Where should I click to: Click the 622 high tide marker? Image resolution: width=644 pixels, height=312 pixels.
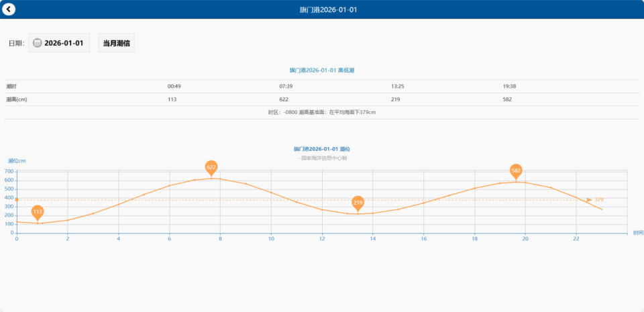point(211,168)
